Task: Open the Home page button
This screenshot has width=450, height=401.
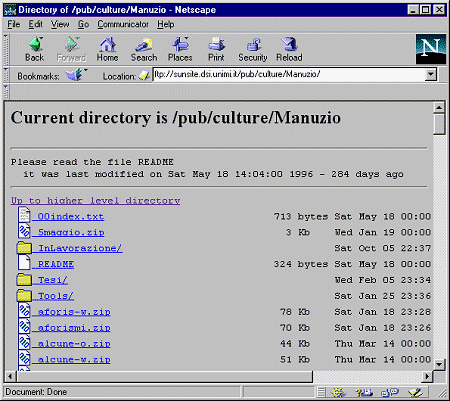Action: point(107,49)
